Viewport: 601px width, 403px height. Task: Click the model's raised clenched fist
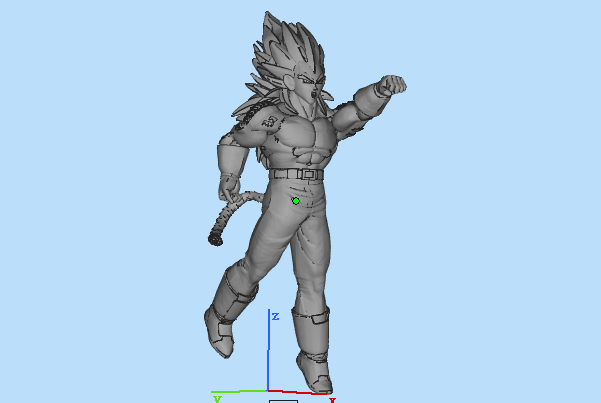394,85
